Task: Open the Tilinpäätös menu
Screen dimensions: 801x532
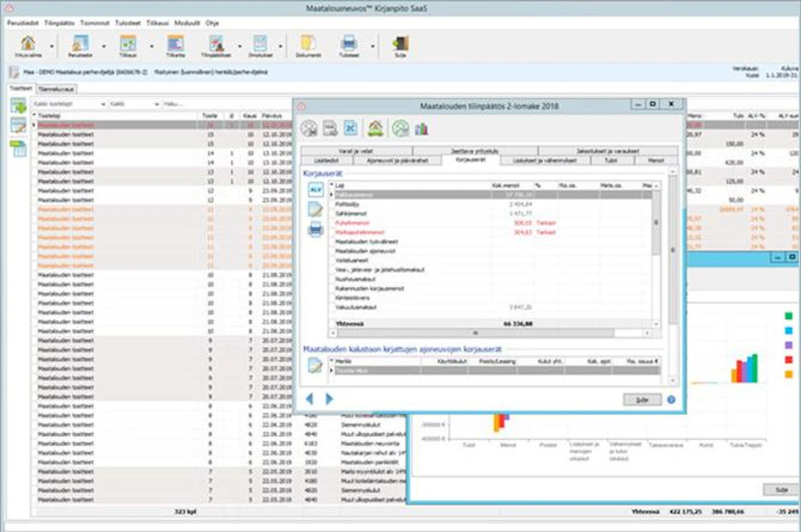Action: tap(59, 23)
